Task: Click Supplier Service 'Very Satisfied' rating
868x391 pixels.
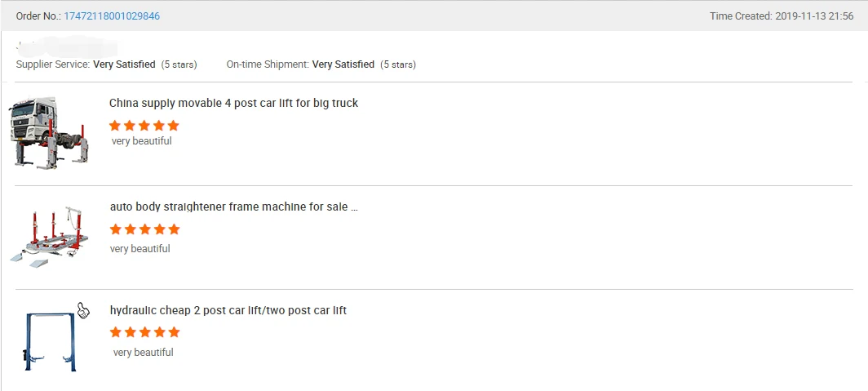Action: [124, 64]
